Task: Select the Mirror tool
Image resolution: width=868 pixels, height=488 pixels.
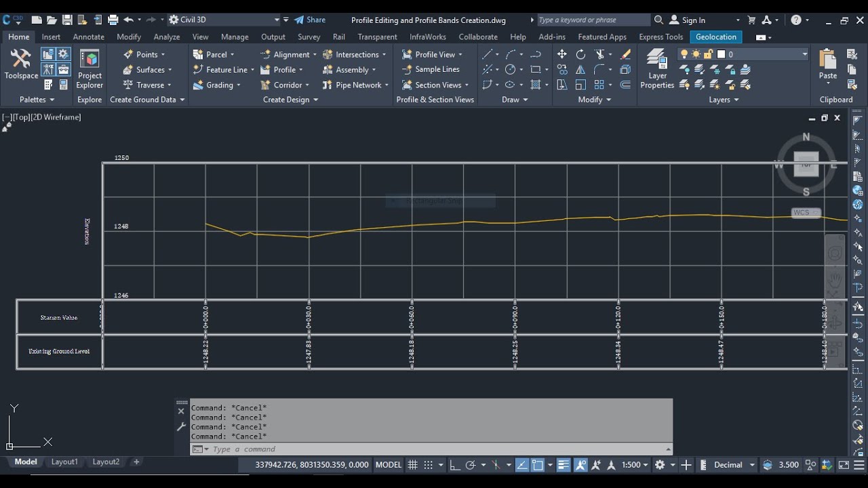Action: click(581, 69)
